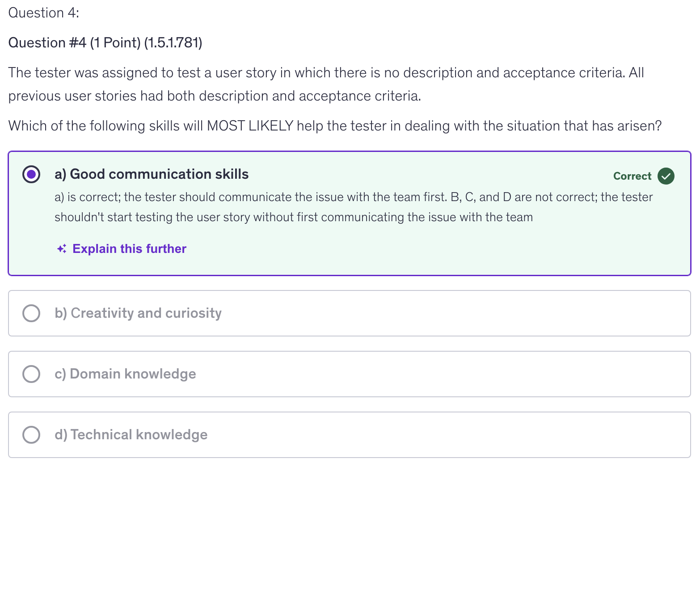Select the Good communication skills radio button

coord(31,174)
